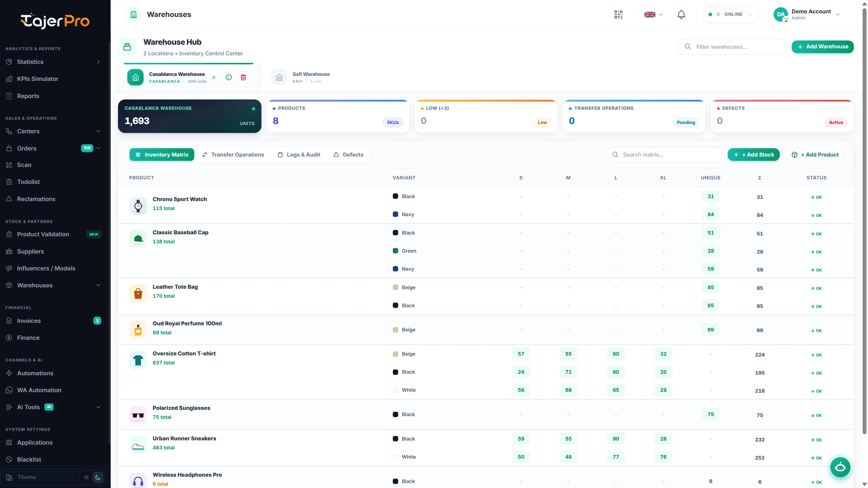Open the ONLINE status dropdown

coord(731,14)
